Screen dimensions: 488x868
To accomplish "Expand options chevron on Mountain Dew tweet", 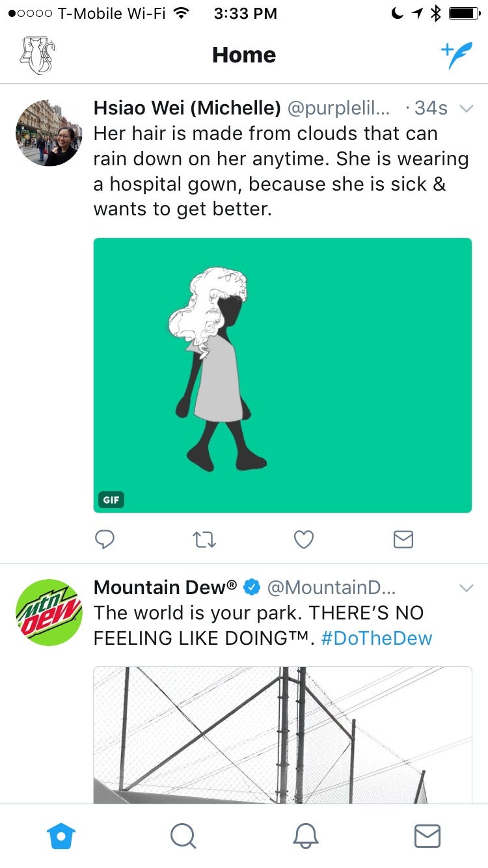I will 466,588.
